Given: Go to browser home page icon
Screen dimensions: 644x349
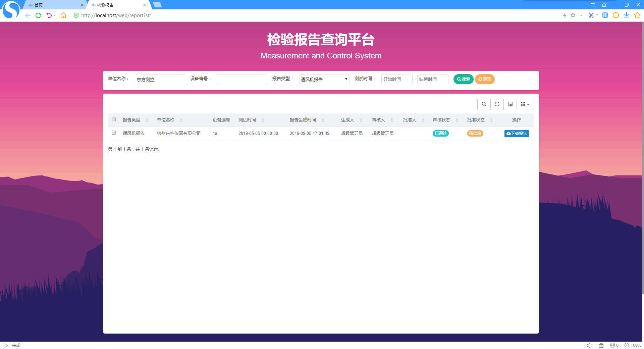Looking at the screenshot, I should (x=63, y=15).
